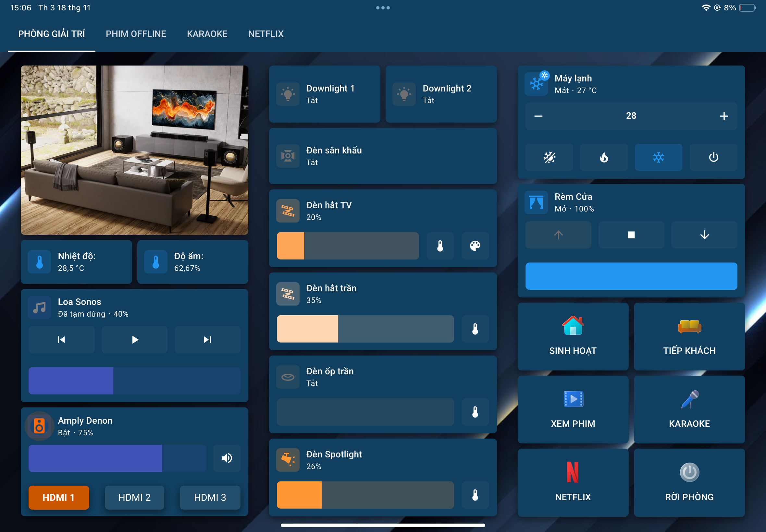Decrease the AC temperature with the minus button
This screenshot has width=766, height=532.
(x=538, y=116)
